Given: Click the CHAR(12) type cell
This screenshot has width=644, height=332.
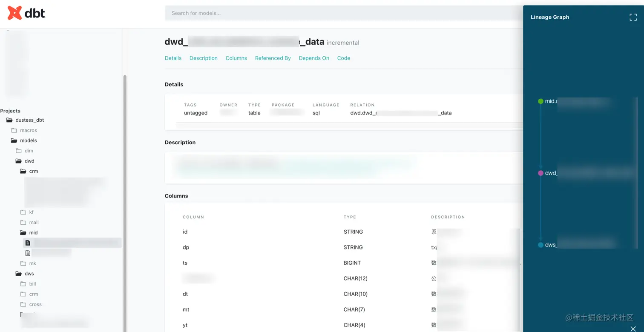Looking at the screenshot, I should coord(356,278).
